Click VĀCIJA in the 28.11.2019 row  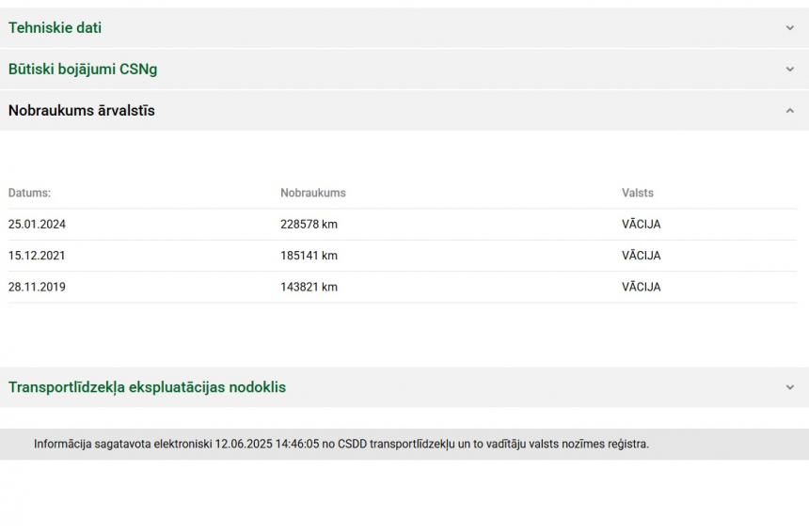pos(642,287)
